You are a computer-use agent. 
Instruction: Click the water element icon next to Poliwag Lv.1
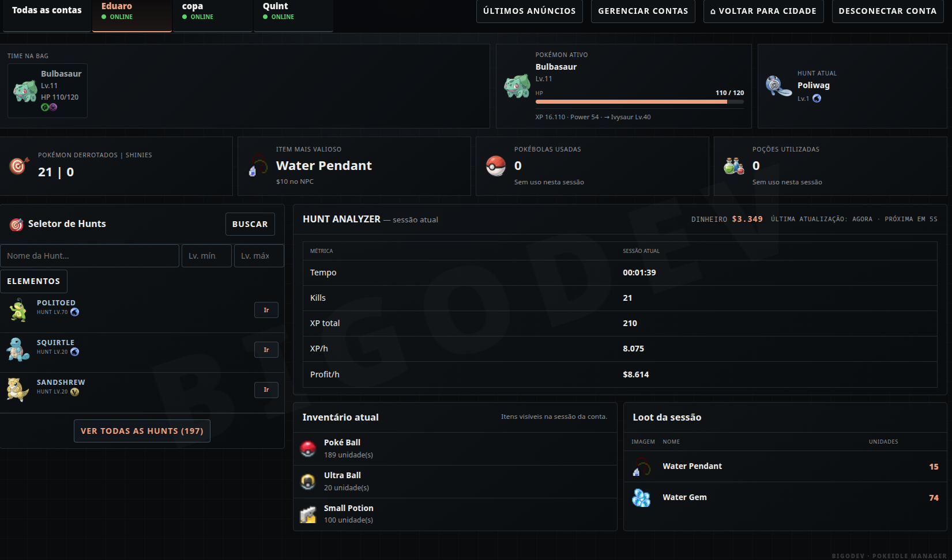(x=816, y=99)
